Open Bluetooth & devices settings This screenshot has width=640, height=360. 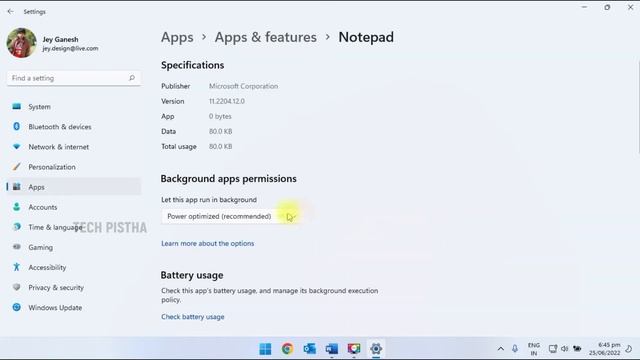74,127
